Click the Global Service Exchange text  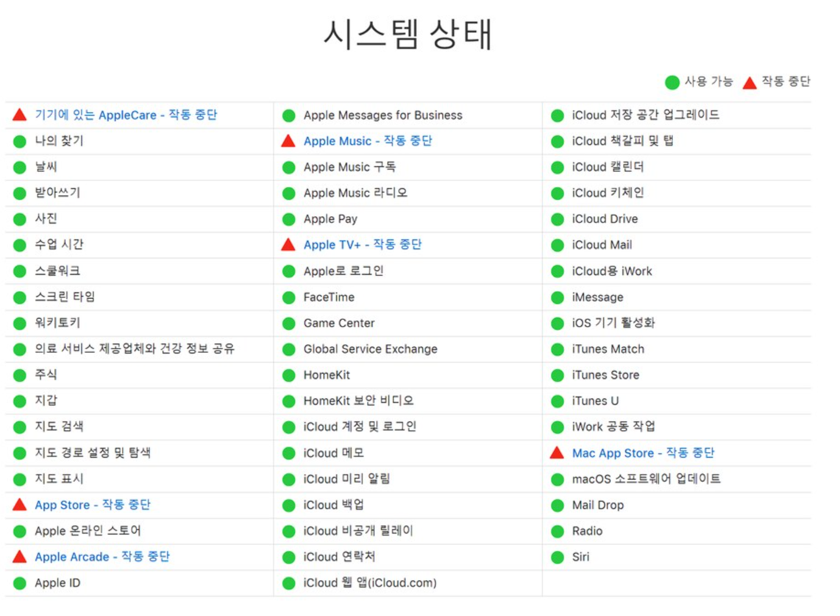[371, 349]
